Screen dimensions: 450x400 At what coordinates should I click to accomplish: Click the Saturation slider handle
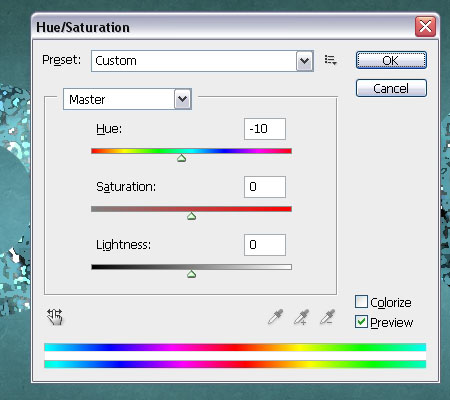click(191, 216)
